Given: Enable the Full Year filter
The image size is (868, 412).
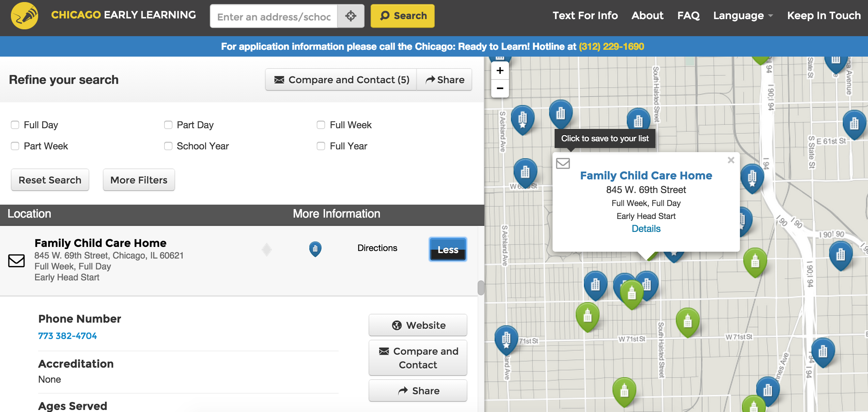Looking at the screenshot, I should 321,146.
